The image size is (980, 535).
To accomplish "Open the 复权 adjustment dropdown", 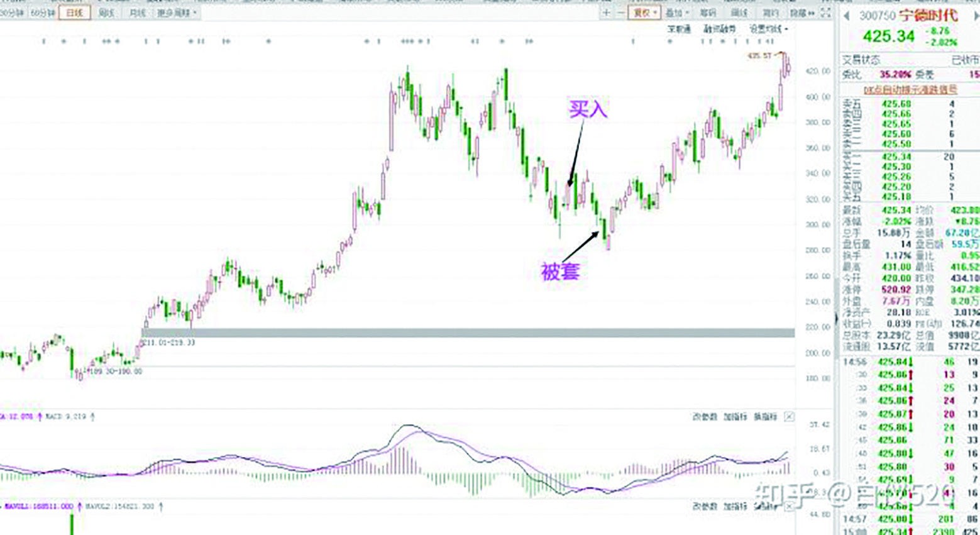I will coord(645,13).
